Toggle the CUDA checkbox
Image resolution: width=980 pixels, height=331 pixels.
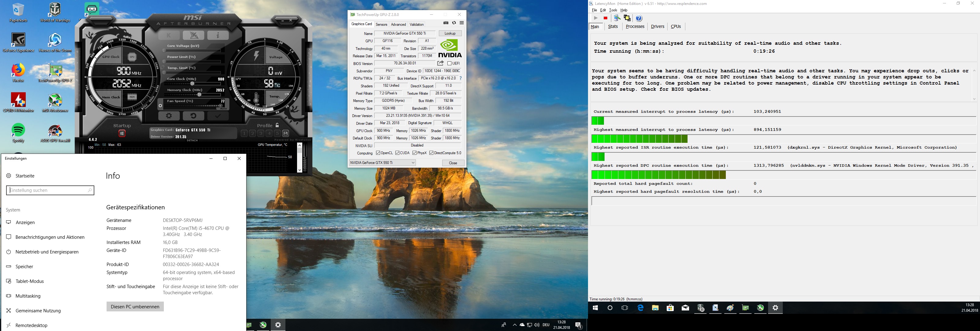[397, 153]
